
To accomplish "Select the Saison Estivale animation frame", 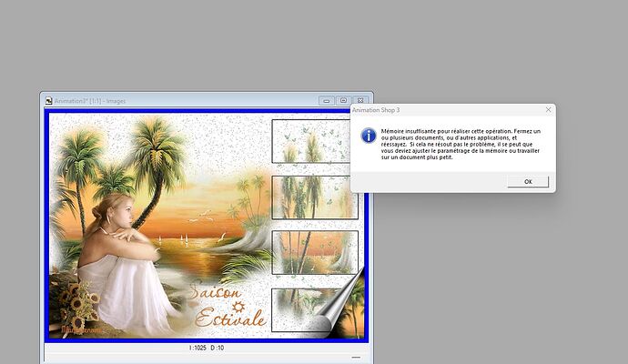I will (207, 226).
